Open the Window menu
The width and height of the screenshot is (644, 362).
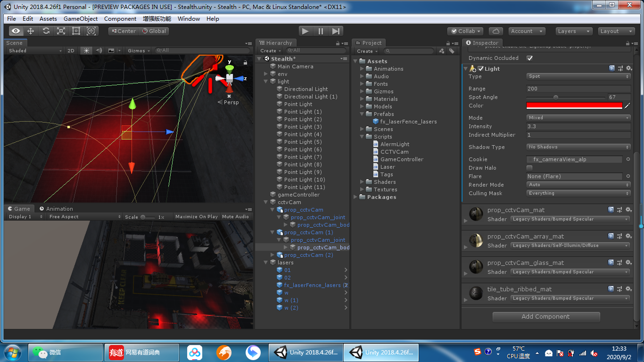click(x=189, y=19)
